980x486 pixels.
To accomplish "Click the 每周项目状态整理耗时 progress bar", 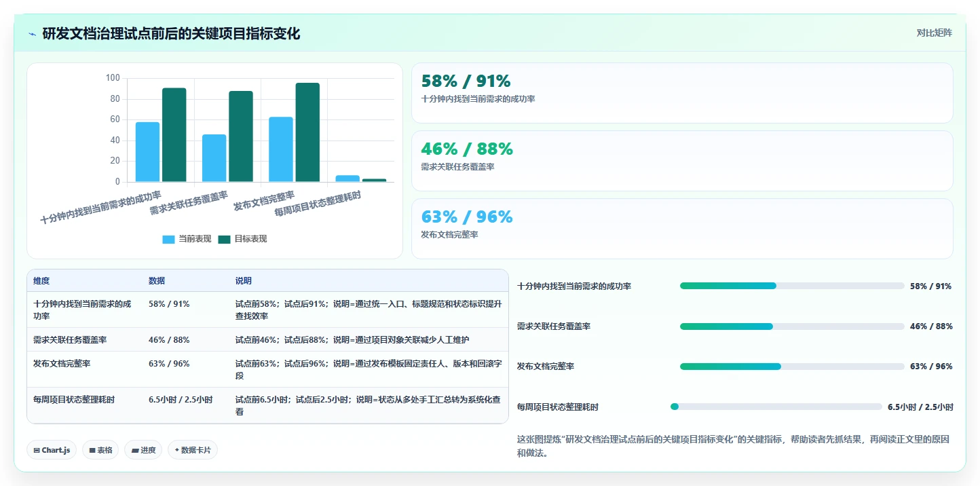I will (x=776, y=407).
